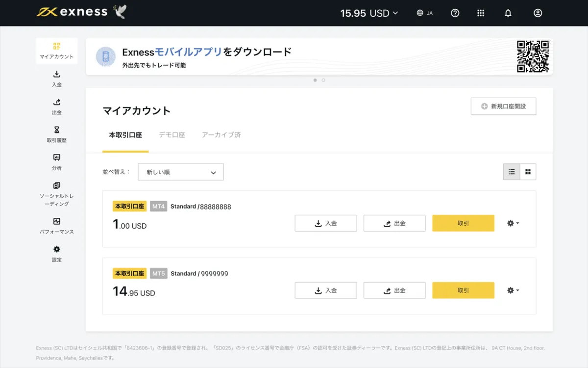This screenshot has width=588, height=368.
Task: Click 入金 deposit for account 9999999
Action: [x=326, y=290]
